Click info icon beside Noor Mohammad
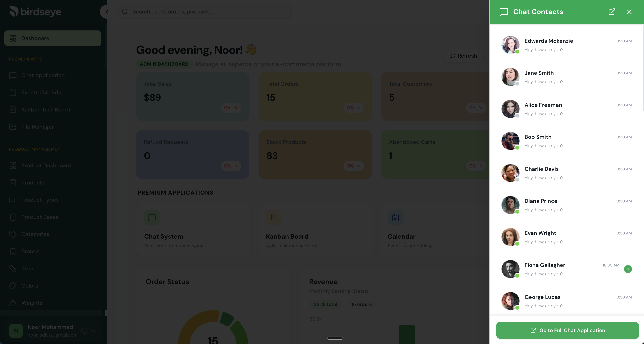Screen dimensions: 644x344 coord(84,331)
